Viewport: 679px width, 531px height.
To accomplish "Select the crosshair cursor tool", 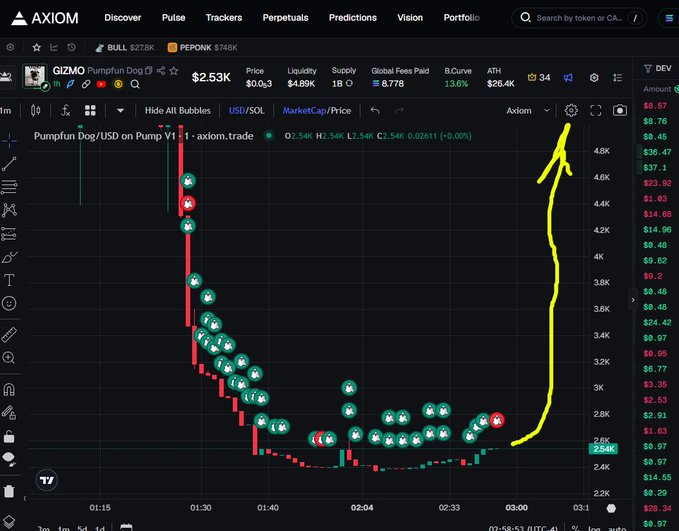I will (x=9, y=141).
